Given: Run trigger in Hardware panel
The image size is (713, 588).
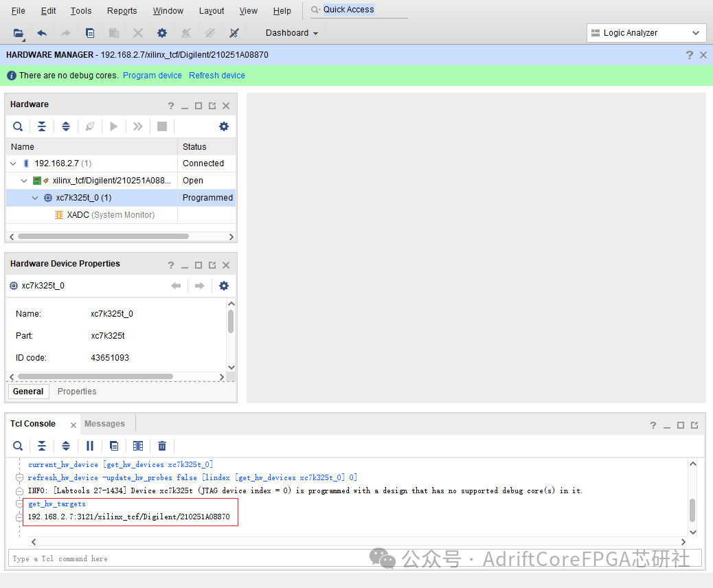Looking at the screenshot, I should click(x=113, y=126).
